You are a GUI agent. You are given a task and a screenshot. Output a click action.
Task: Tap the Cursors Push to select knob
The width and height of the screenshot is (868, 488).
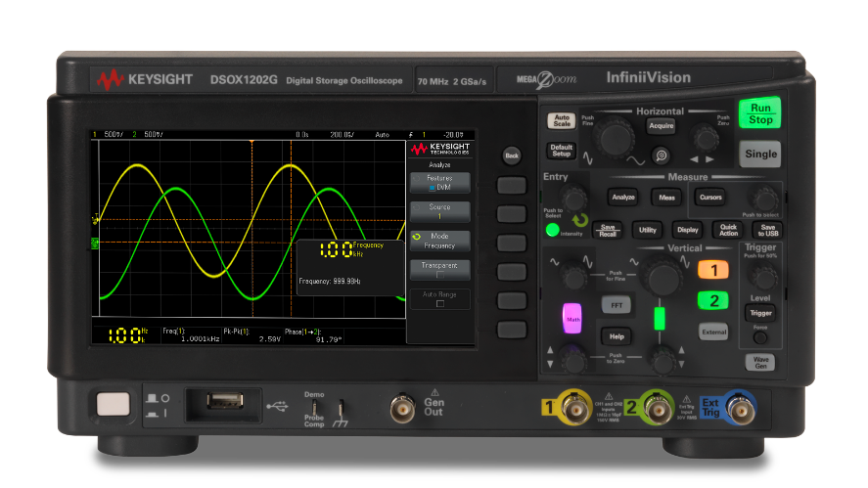[764, 199]
